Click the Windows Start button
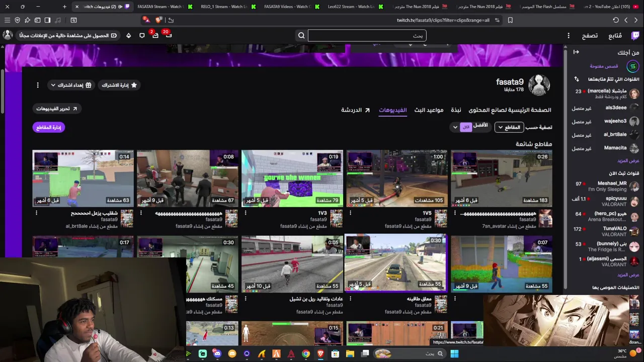This screenshot has height=362, width=644. point(454,354)
